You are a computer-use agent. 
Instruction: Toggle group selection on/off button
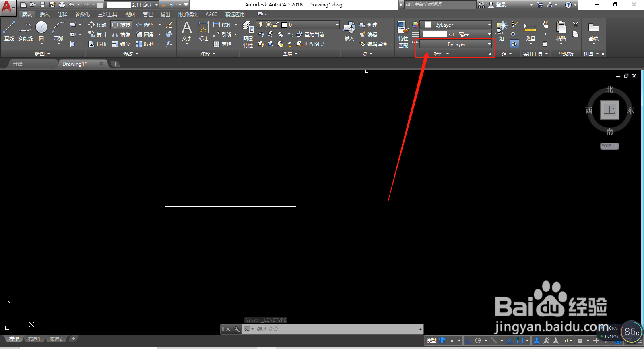click(x=514, y=44)
